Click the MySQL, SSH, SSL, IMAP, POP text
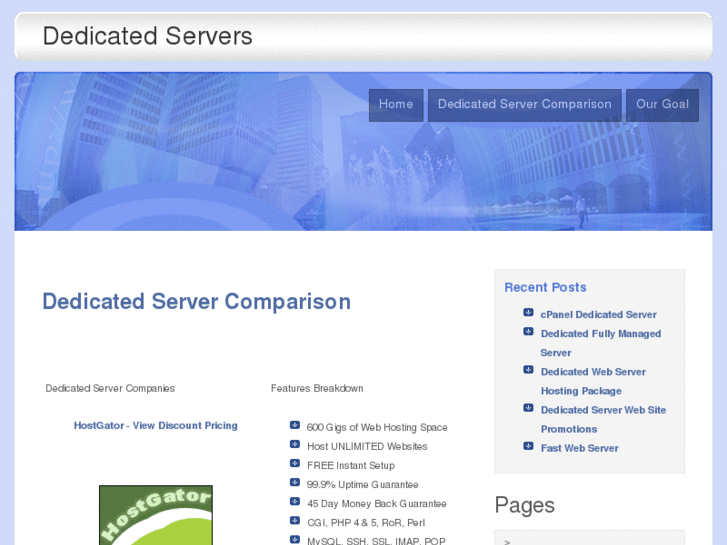Screen dimensions: 727x545 click(376, 541)
